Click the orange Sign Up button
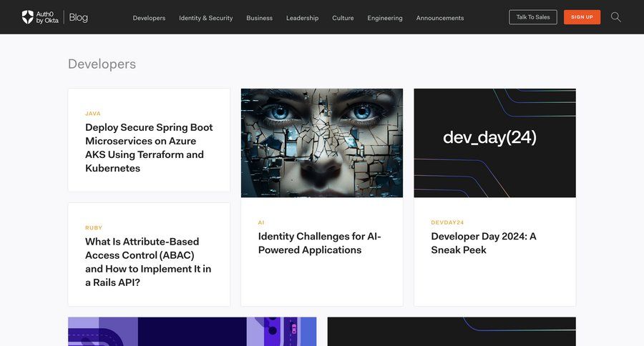This screenshot has width=644, height=346. [582, 17]
